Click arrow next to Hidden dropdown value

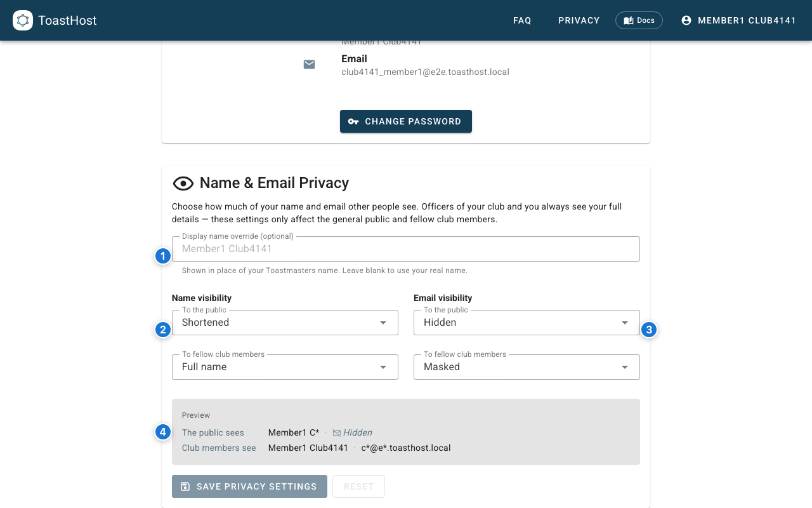click(625, 323)
